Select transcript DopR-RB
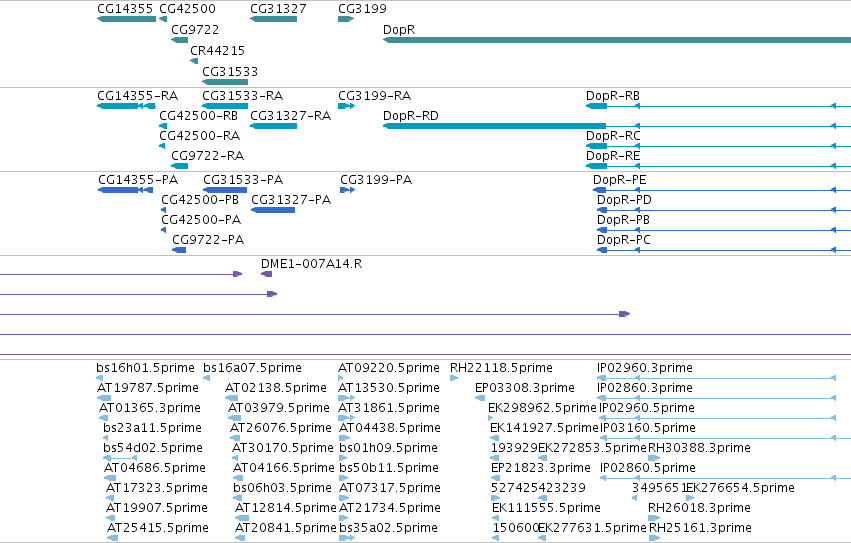 tap(613, 96)
